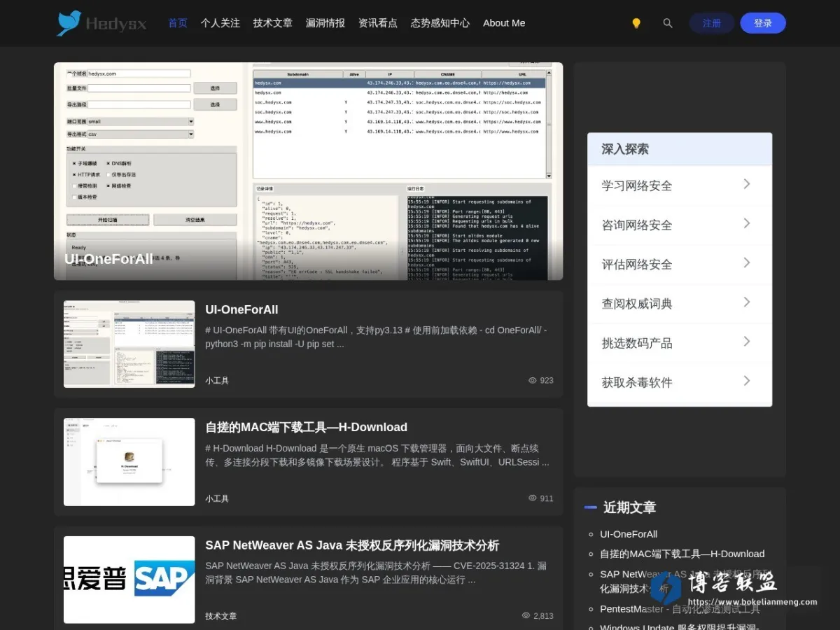This screenshot has height=630, width=840.
Task: Click the 2,813 view count
Action: click(x=543, y=616)
